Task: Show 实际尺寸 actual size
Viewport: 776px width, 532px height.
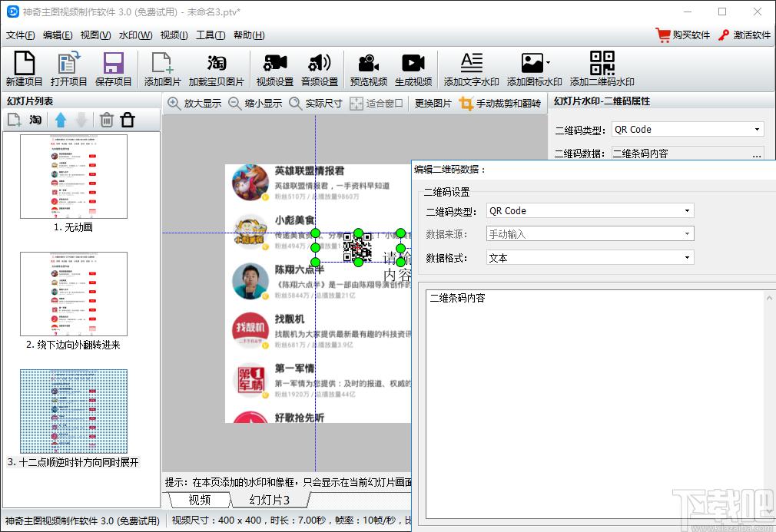Action: click(x=316, y=104)
